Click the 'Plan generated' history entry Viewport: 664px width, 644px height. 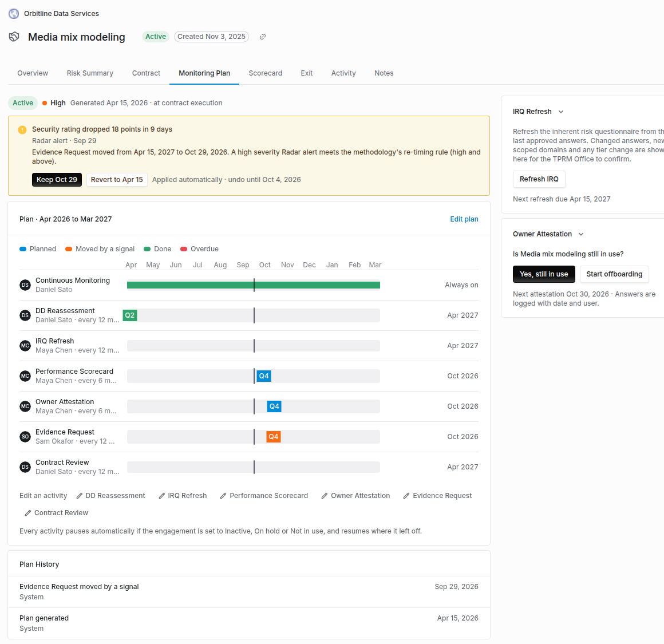click(x=249, y=623)
